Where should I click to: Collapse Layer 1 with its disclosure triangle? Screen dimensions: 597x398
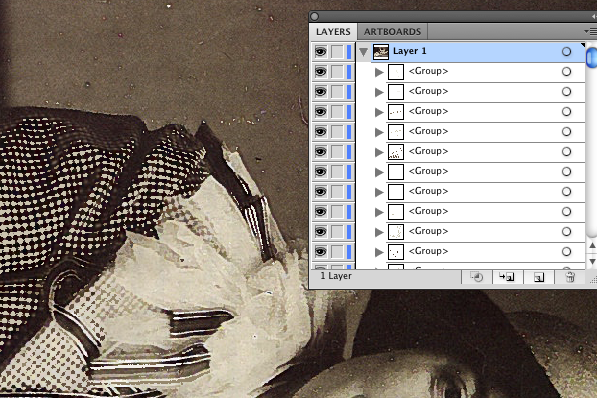click(x=364, y=52)
